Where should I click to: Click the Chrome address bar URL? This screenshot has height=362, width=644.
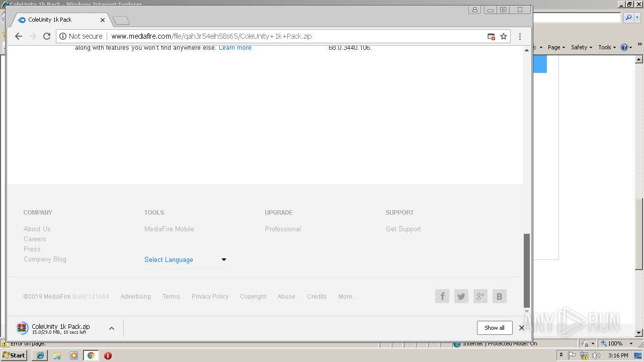click(211, 36)
